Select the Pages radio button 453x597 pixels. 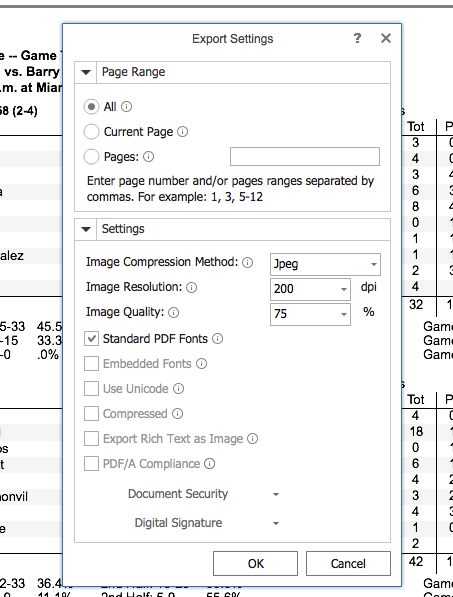click(91, 156)
